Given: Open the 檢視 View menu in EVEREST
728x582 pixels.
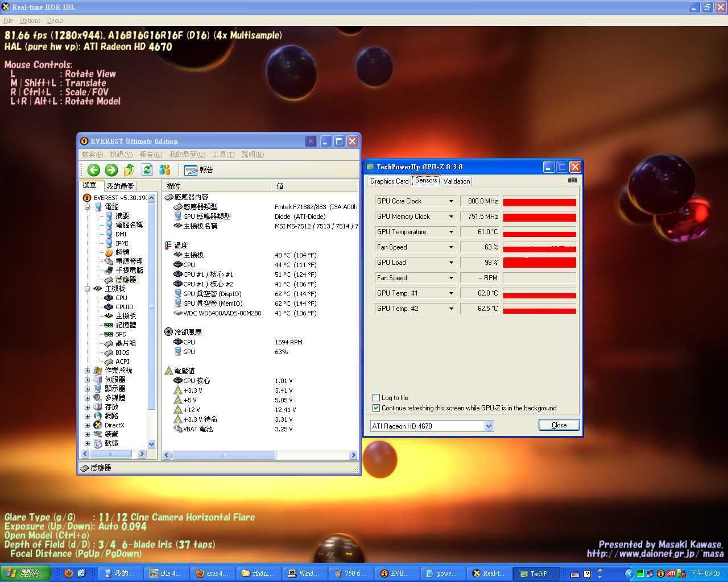Looking at the screenshot, I should click(121, 155).
